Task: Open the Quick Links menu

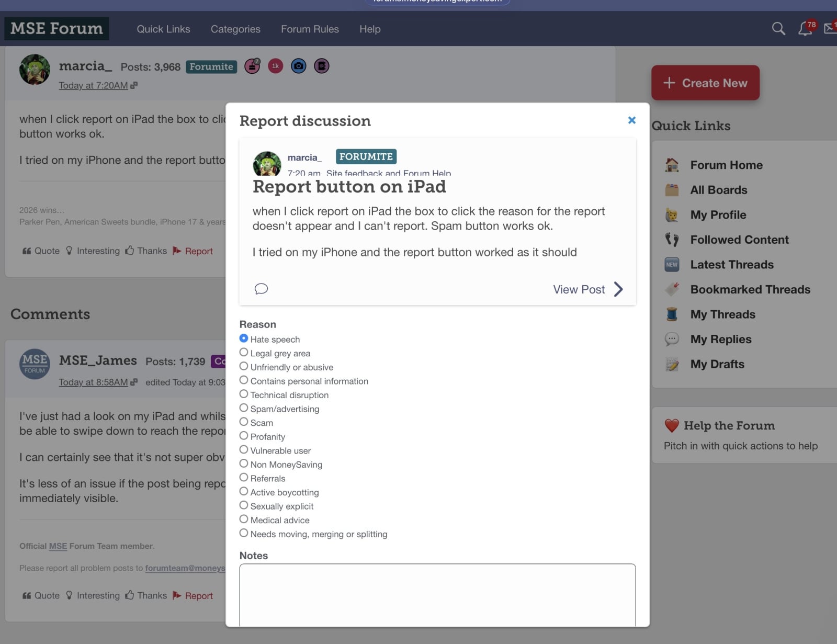Action: (x=163, y=29)
